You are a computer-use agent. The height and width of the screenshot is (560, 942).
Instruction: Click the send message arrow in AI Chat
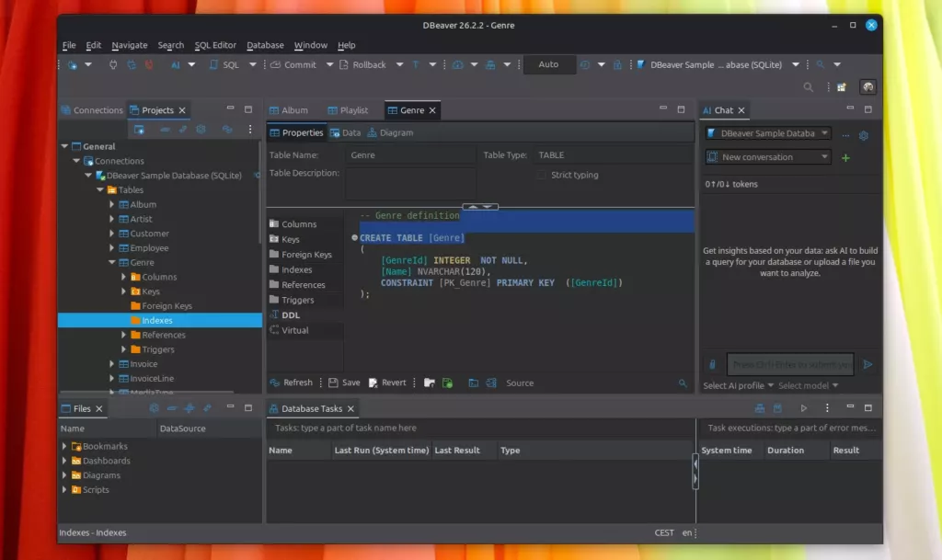(867, 364)
